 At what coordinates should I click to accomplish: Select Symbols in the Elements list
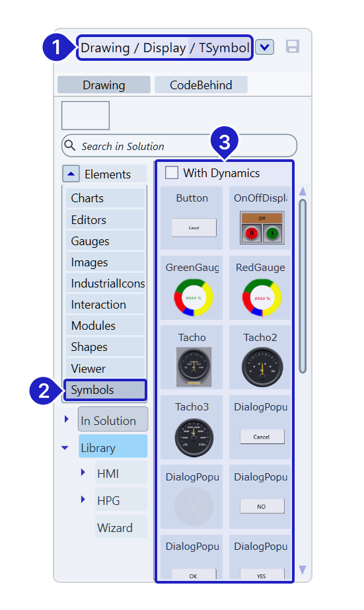tap(106, 390)
